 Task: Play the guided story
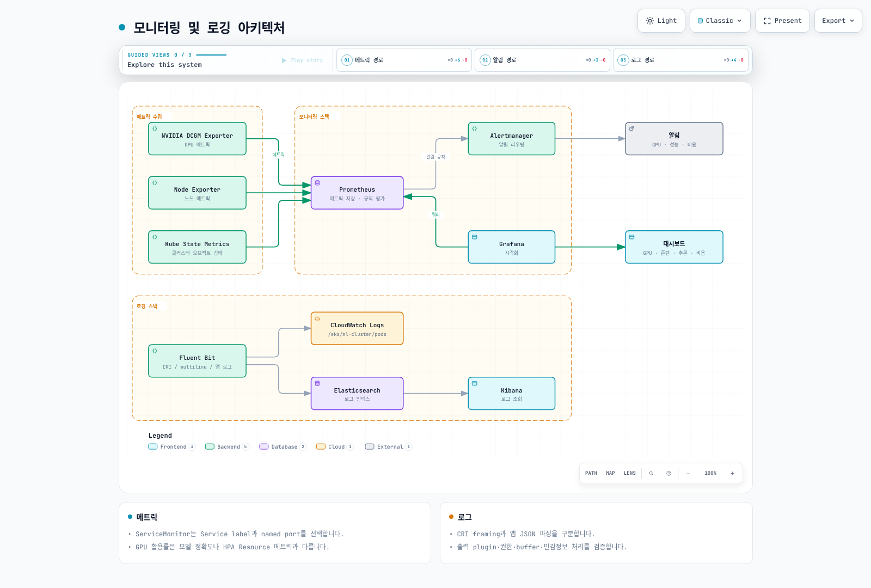pyautogui.click(x=302, y=60)
